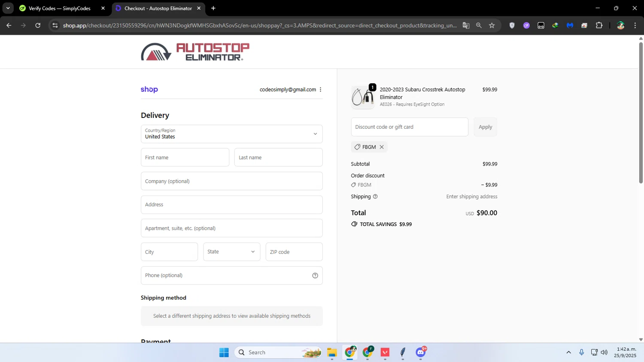Click the Shop logo
This screenshot has height=362, width=644.
pos(149,89)
